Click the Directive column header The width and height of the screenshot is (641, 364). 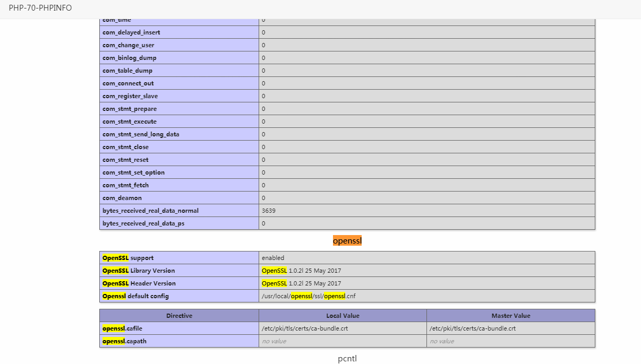[x=180, y=316]
